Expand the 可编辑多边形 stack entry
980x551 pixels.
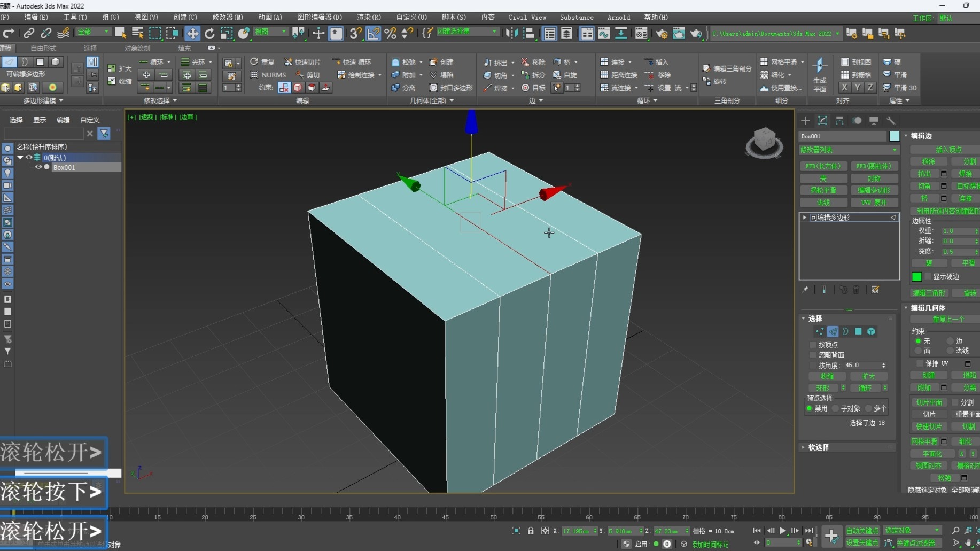pos(805,218)
